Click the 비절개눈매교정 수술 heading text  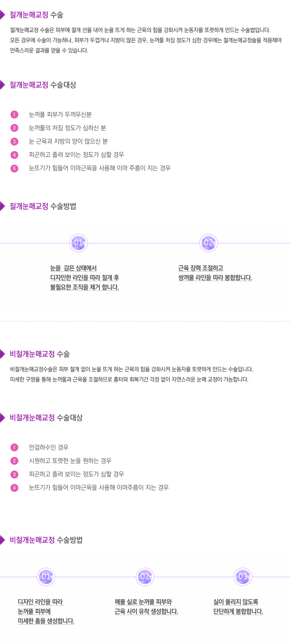(x=40, y=354)
